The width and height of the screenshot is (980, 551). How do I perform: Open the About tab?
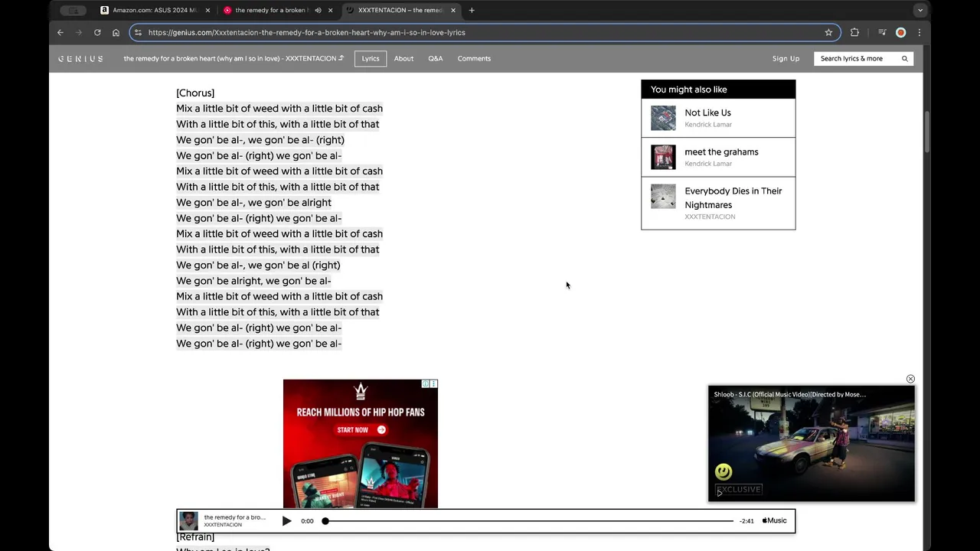pos(403,58)
